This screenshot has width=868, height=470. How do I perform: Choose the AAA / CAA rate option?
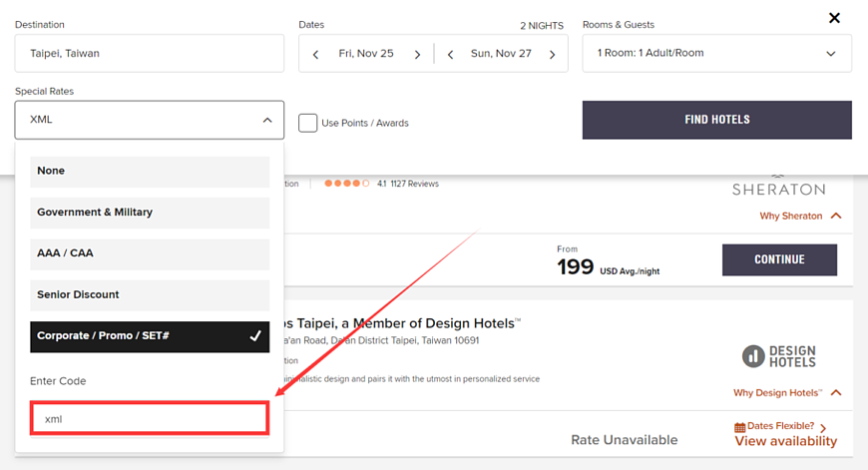tap(150, 253)
